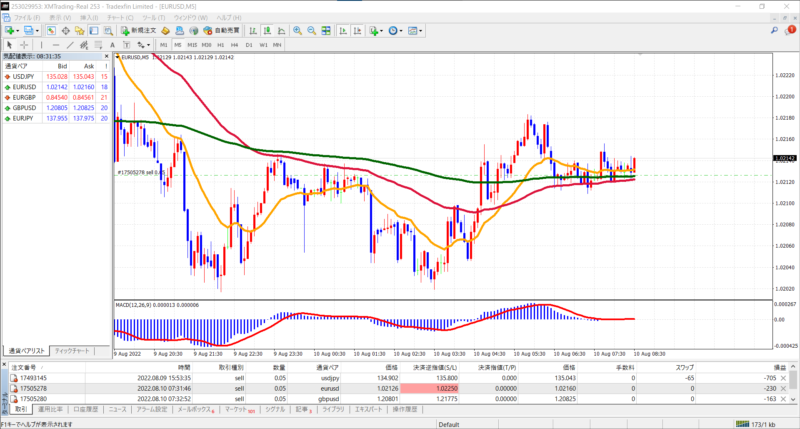
Task: Switch timeframe to M15
Action: coord(192,45)
